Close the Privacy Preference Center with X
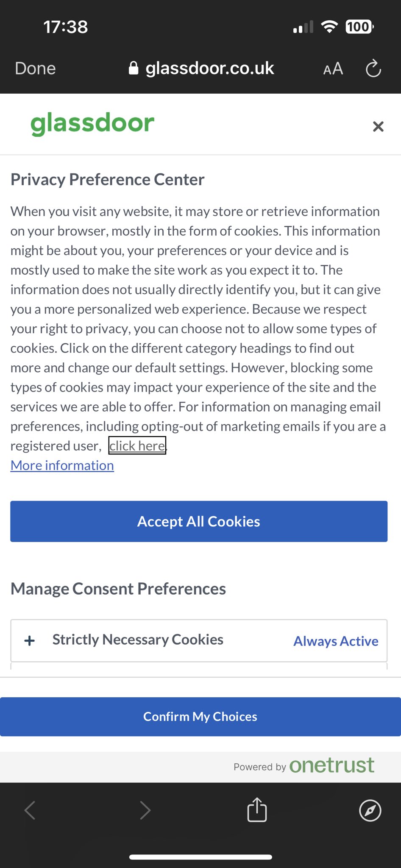This screenshot has height=868, width=401. (378, 126)
